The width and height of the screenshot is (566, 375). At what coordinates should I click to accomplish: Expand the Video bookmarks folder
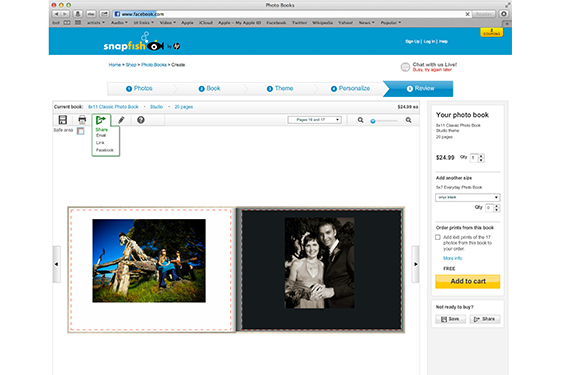[168, 23]
